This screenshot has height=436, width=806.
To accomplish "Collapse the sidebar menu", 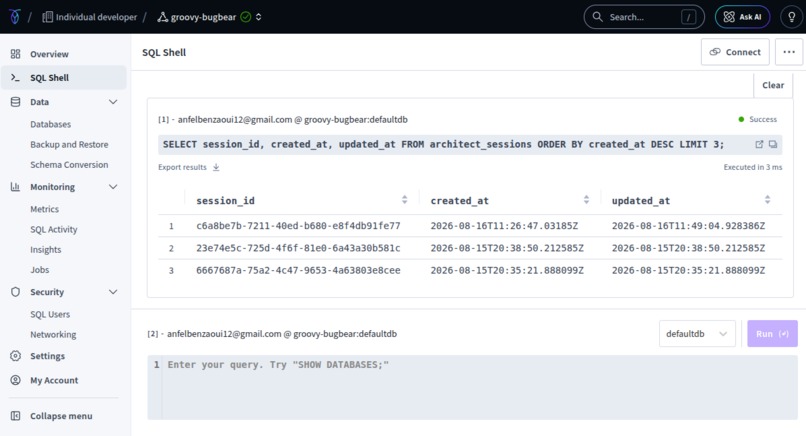I will pos(61,416).
